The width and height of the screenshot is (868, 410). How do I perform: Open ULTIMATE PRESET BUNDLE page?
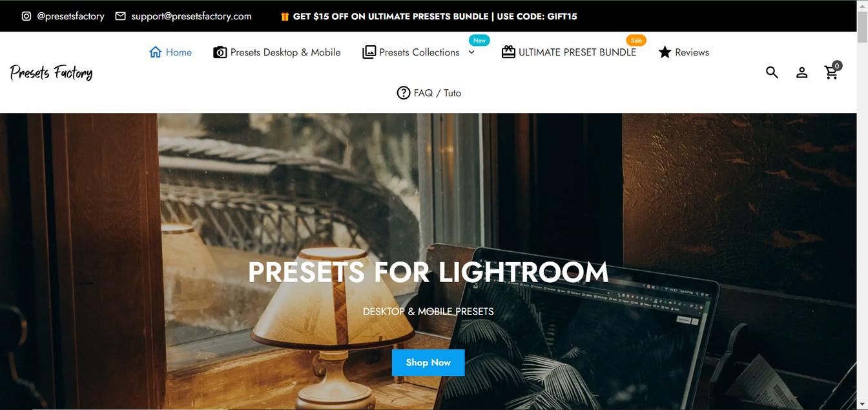point(577,52)
